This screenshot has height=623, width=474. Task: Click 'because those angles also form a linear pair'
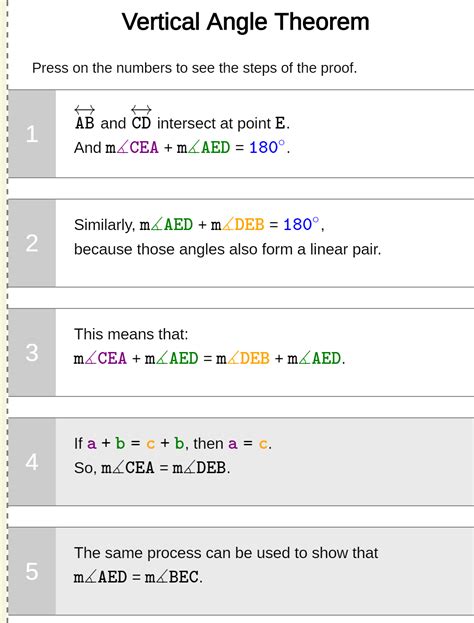tap(227, 250)
